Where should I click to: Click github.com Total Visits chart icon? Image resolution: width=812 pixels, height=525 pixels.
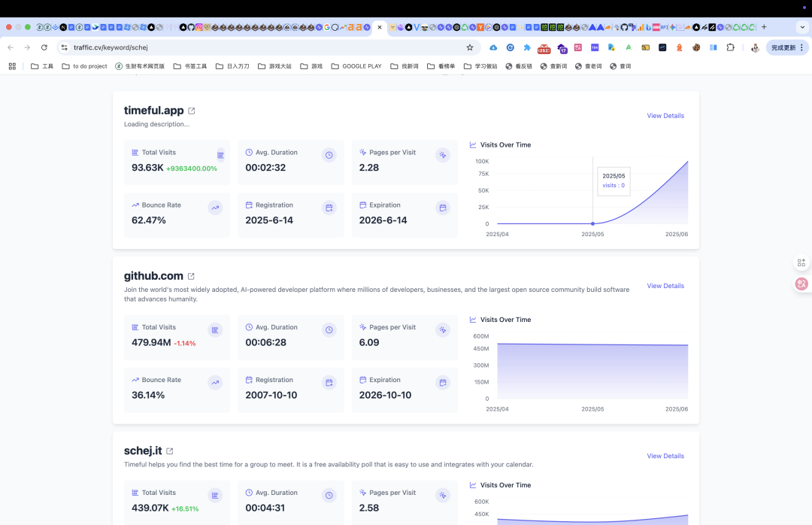[x=215, y=329]
